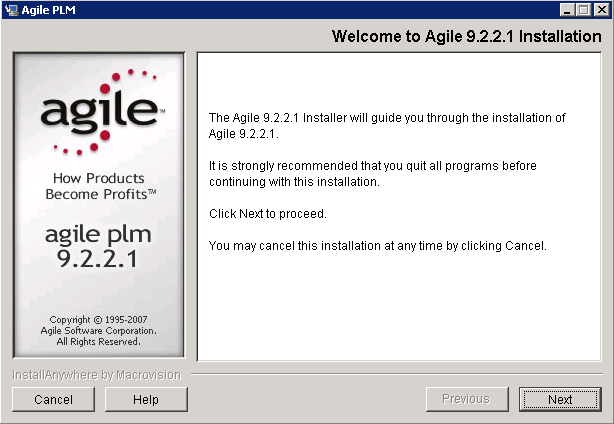Click 'You may cancel this installation' sentence

(x=377, y=246)
